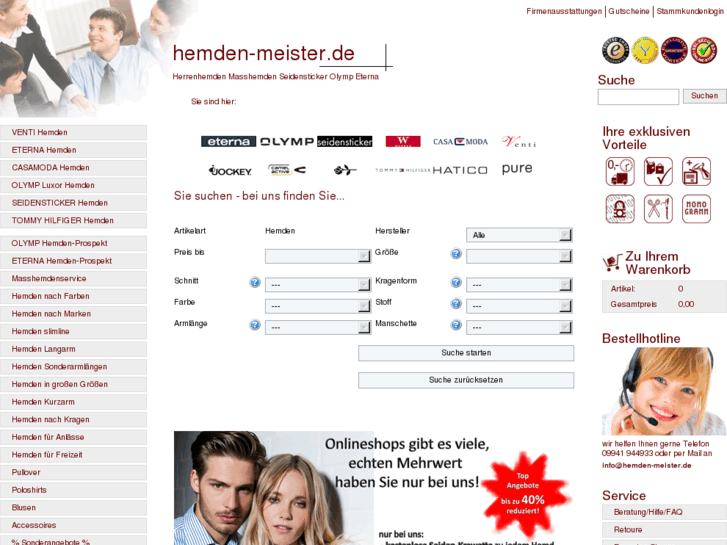Screen dimensions: 727x545
Task: Open the Hersteller dropdown showing Alle
Action: [519, 235]
